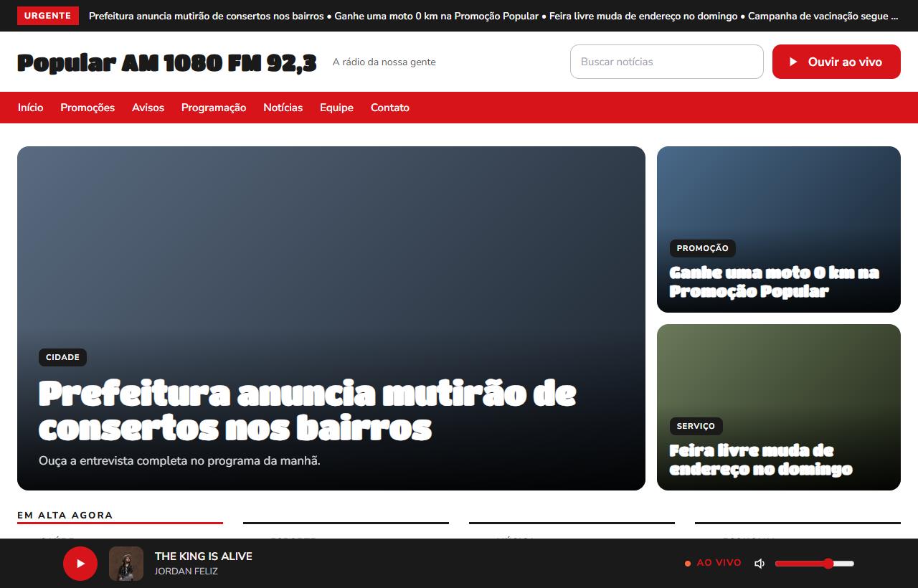Click the URGENTE ticker badge
918x588 pixels.
(48, 16)
